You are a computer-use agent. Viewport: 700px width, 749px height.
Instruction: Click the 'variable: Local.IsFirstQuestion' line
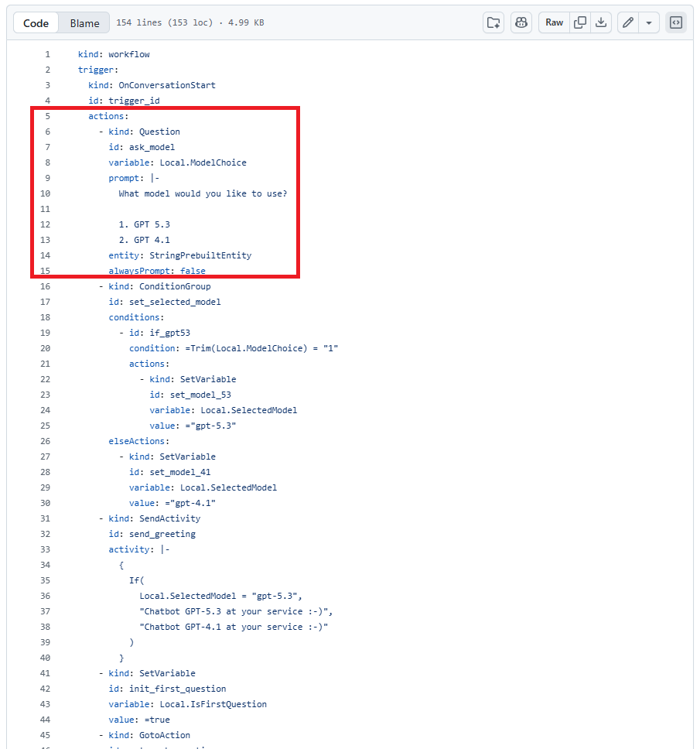coord(187,704)
